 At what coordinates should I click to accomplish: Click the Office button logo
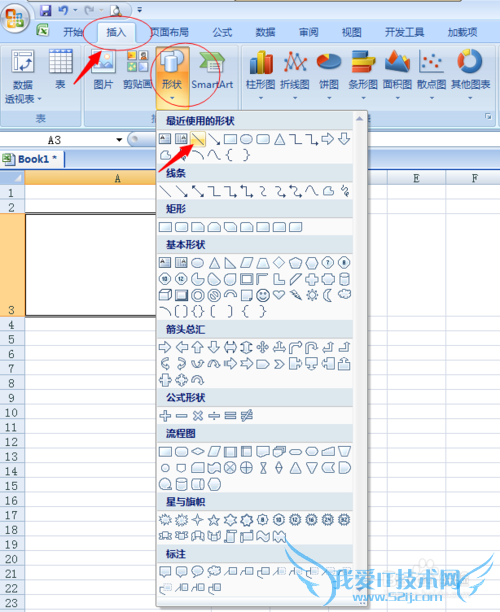tap(15, 18)
